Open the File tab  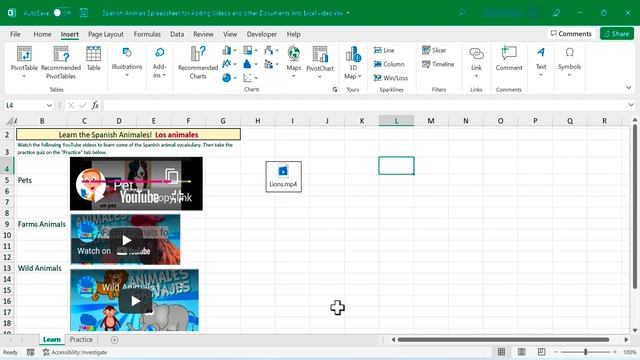(15, 34)
